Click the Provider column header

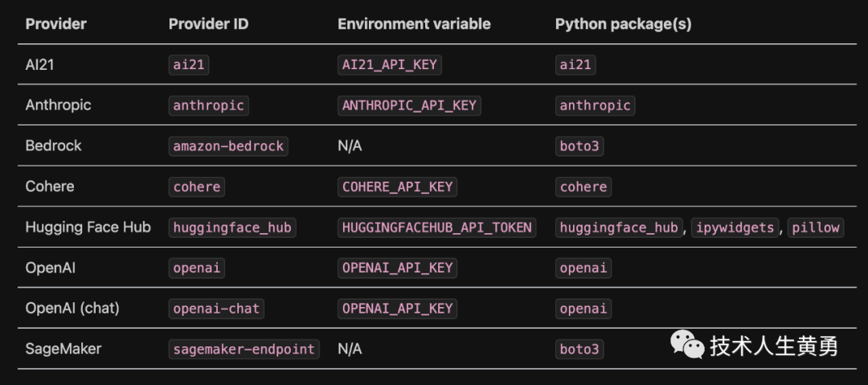point(55,23)
